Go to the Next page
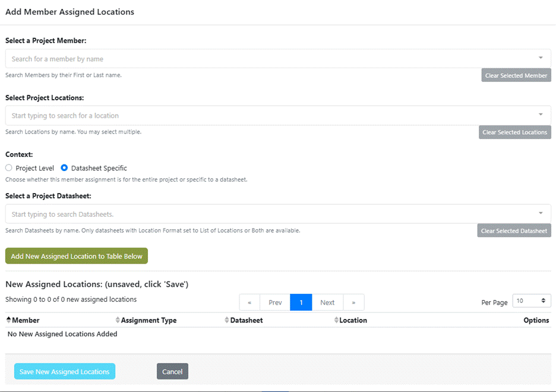This screenshot has width=556, height=392. pyautogui.click(x=327, y=302)
